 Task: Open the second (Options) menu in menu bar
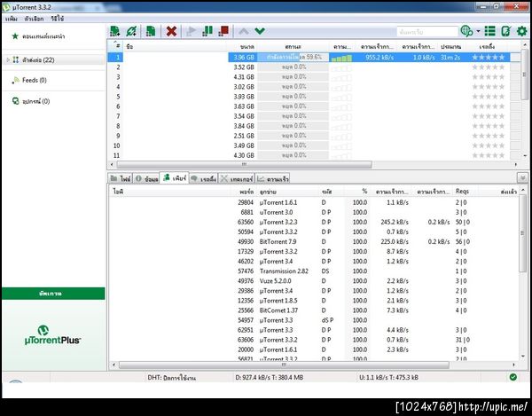[x=34, y=19]
